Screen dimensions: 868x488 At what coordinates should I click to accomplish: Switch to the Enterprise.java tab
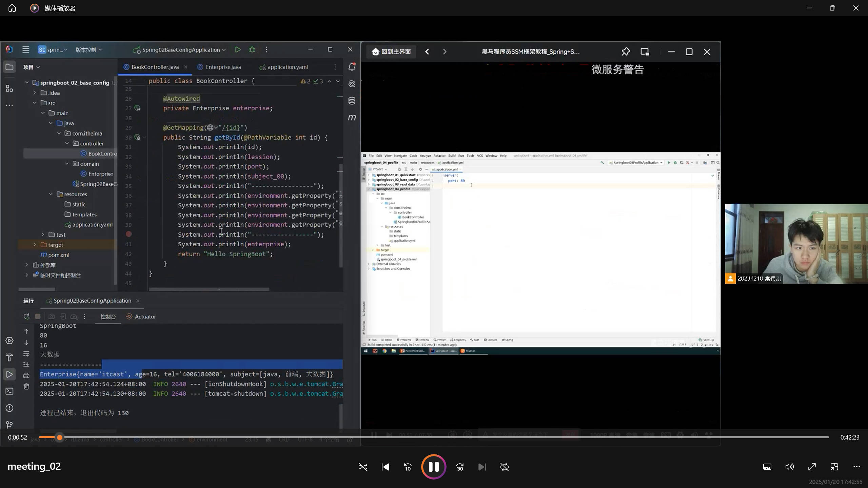click(223, 67)
